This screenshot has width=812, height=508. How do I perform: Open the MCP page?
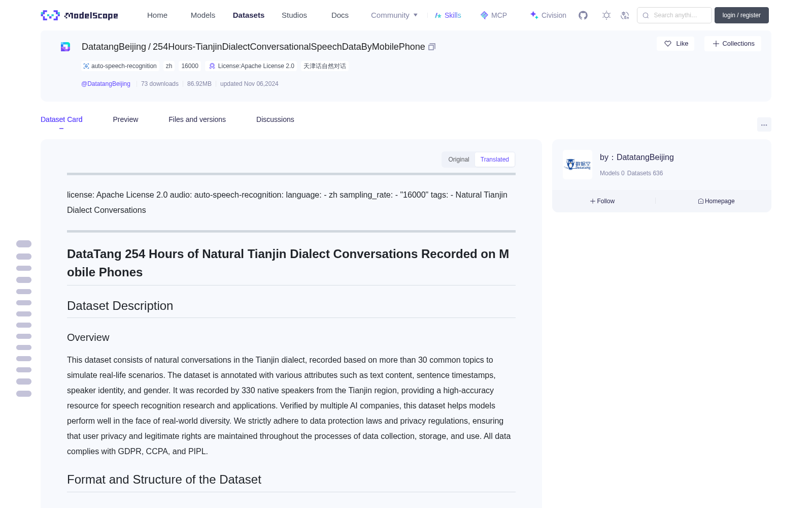pyautogui.click(x=494, y=15)
